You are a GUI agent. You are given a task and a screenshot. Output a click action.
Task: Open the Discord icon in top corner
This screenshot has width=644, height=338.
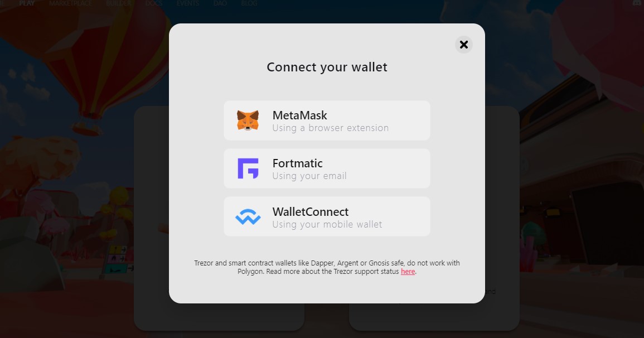coord(638,3)
